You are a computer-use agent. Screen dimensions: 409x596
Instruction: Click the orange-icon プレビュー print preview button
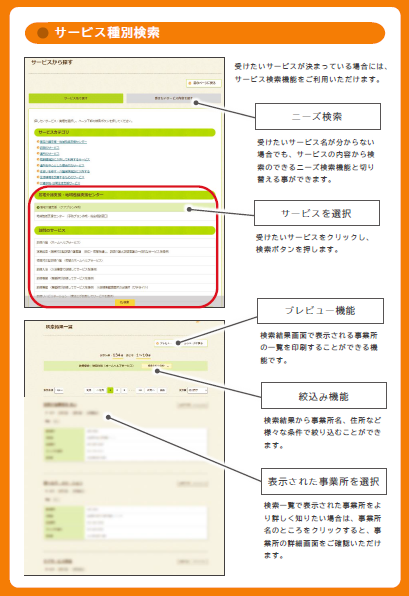(x=166, y=343)
